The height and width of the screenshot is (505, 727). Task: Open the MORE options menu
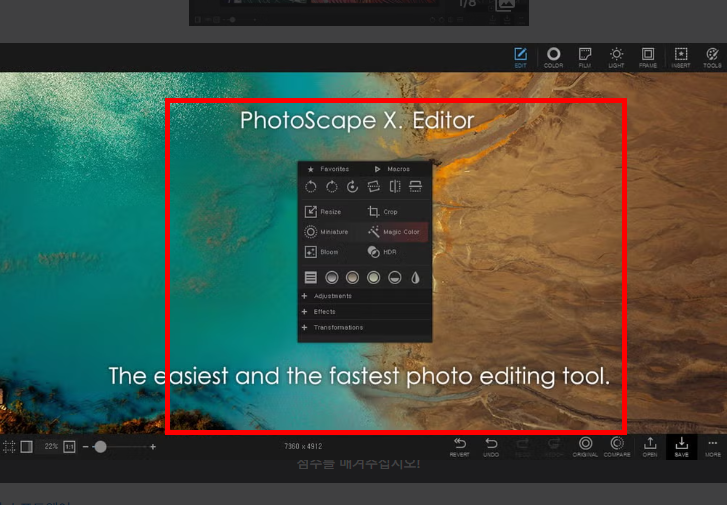tap(713, 447)
